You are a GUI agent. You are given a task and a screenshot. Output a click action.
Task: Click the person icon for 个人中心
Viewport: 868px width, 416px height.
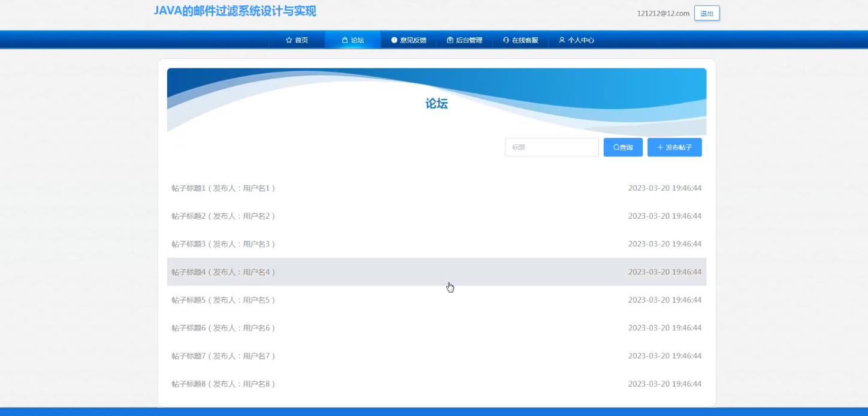[x=561, y=40]
